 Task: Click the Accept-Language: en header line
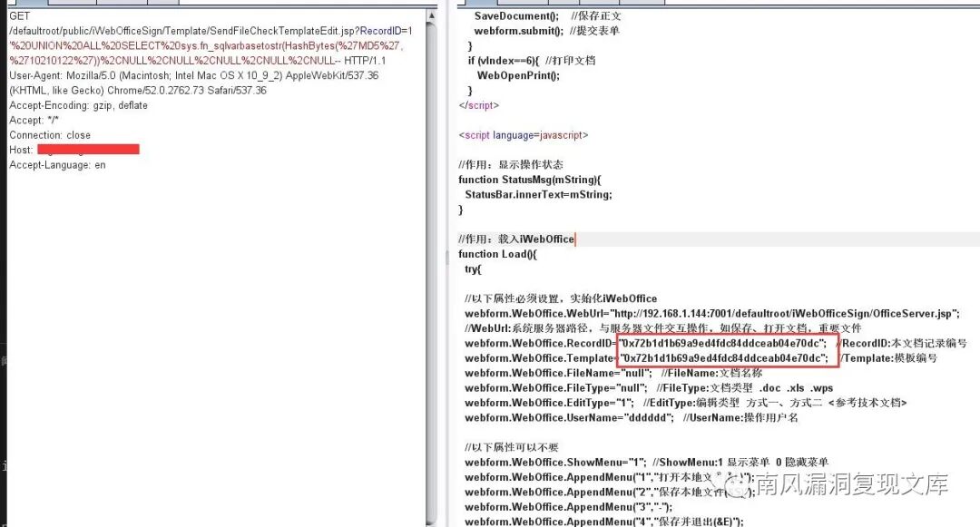pyautogui.click(x=57, y=165)
